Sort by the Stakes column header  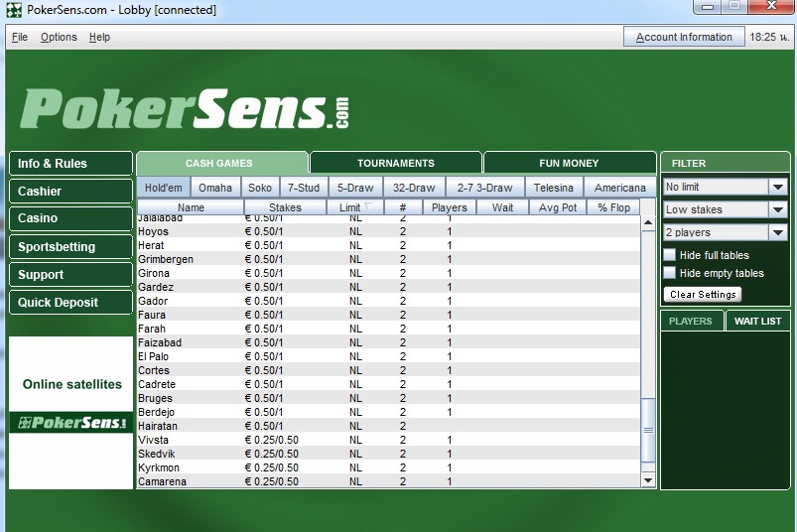(x=285, y=207)
